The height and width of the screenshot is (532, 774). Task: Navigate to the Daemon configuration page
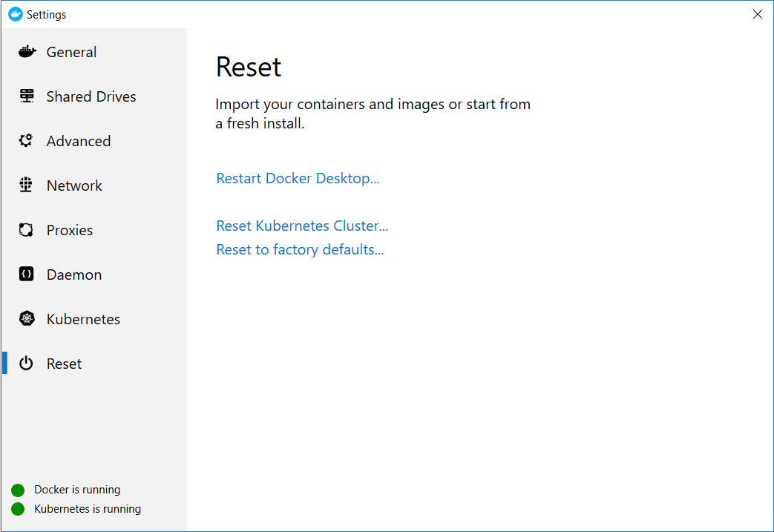74,274
